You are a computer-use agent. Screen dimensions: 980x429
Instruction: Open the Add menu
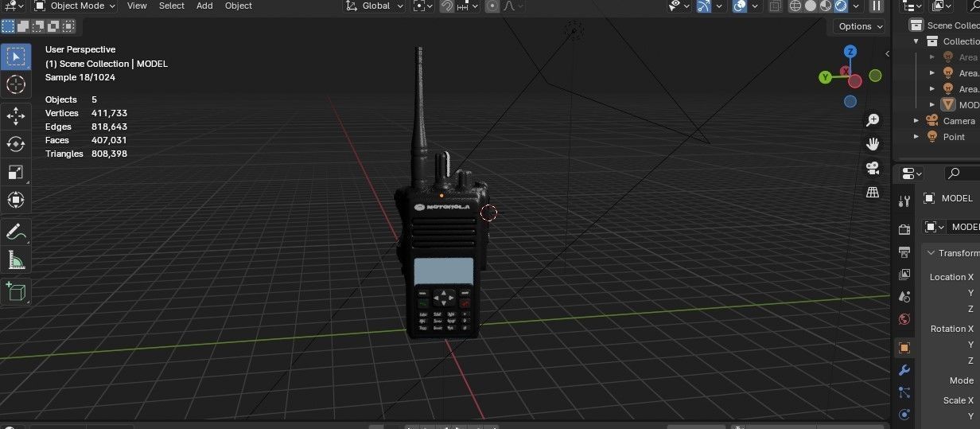point(204,6)
